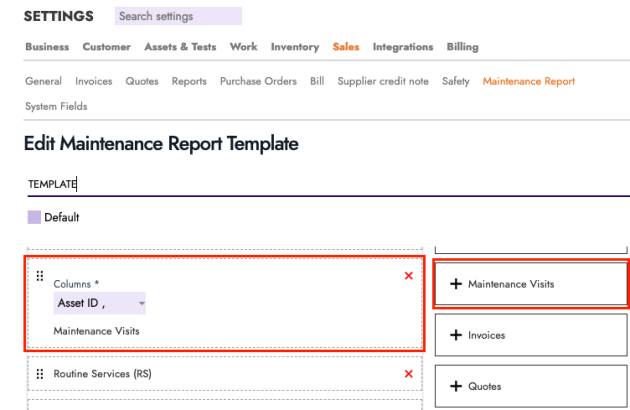Select the Maintenance Report sub-tab
The image size is (630, 410).
(528, 81)
